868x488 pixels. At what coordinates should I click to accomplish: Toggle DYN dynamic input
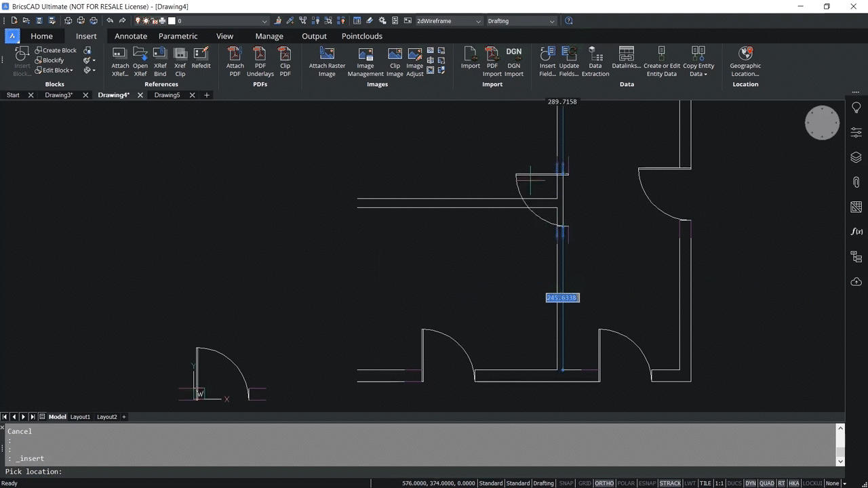751,483
